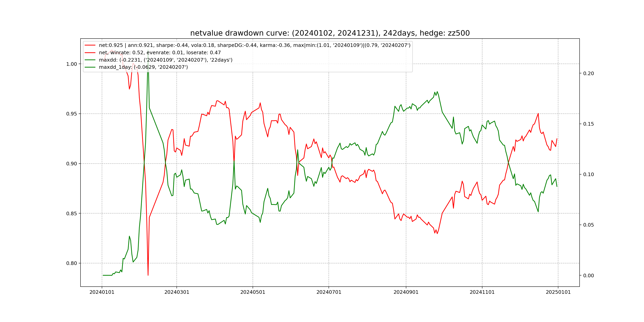644x322 pixels.
Task: Click the 20240301 x-axis date label
Action: (x=177, y=292)
